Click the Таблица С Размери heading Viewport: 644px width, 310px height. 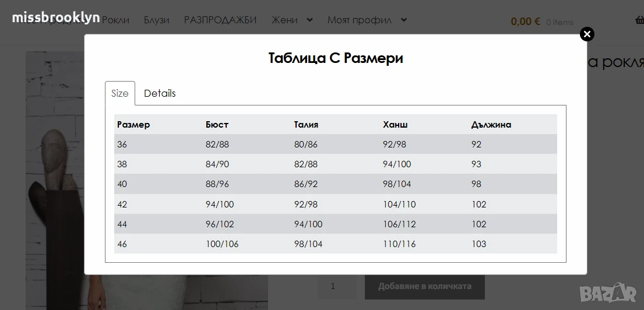point(336,58)
